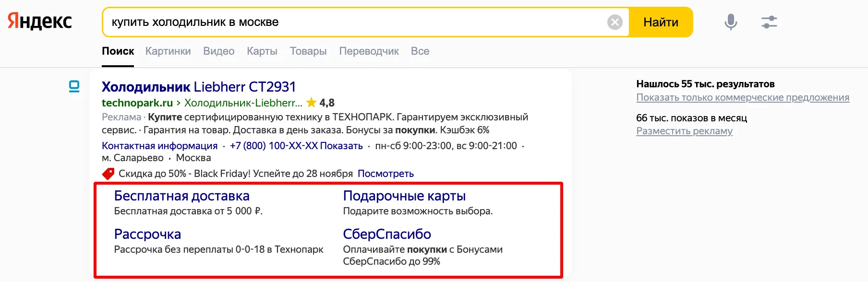Click the yellow rating star icon

point(311,103)
